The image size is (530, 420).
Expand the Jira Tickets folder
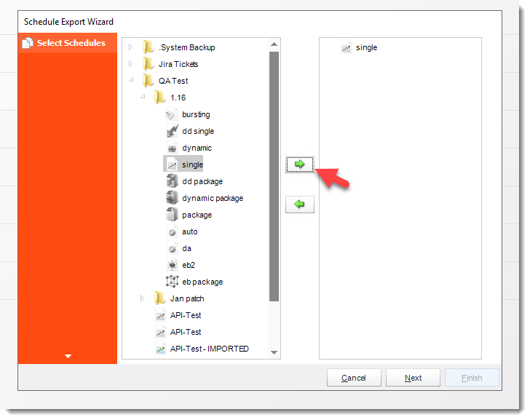coord(131,64)
